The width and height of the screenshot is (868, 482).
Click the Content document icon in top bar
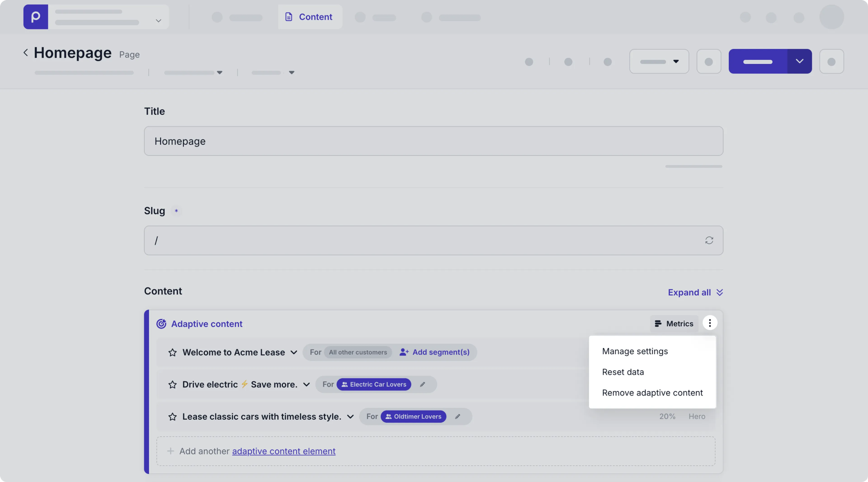pos(289,17)
